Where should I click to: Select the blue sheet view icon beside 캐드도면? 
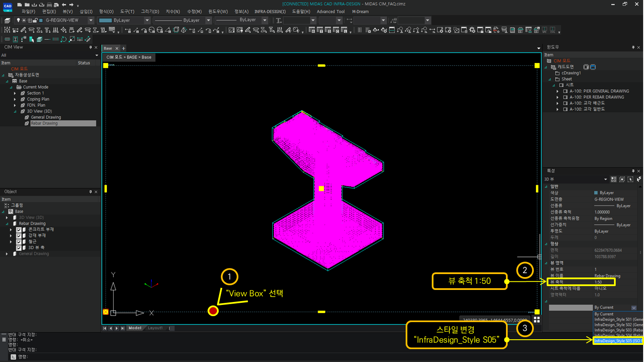tap(593, 67)
